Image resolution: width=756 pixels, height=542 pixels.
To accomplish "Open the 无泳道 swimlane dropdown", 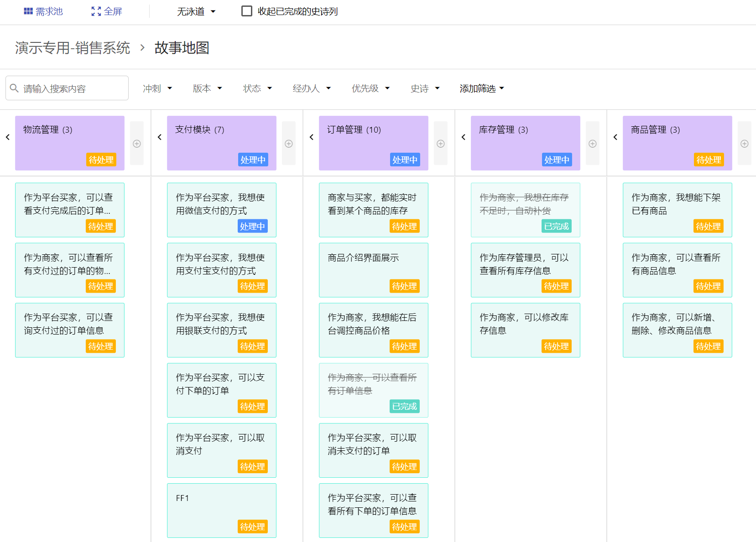I will coord(196,11).
